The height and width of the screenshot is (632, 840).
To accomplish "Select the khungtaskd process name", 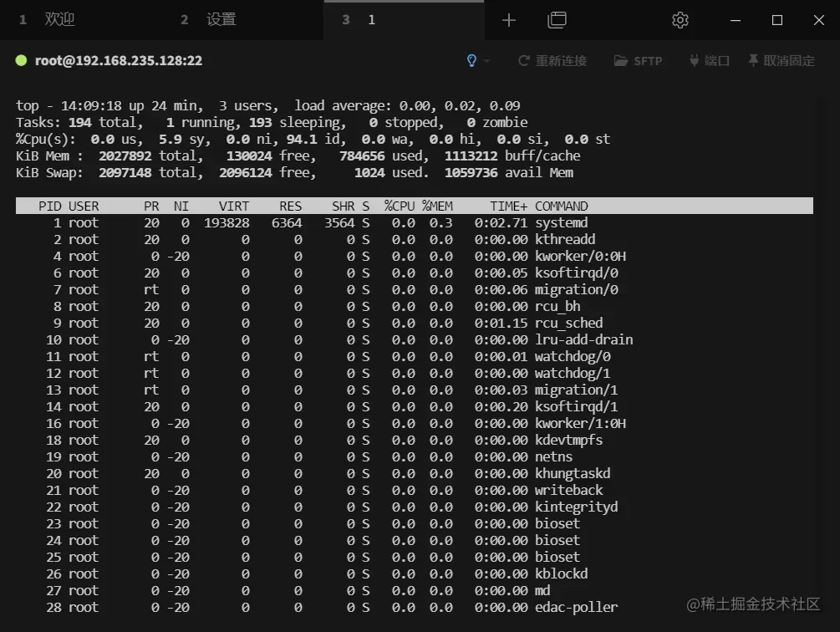I will [x=573, y=473].
